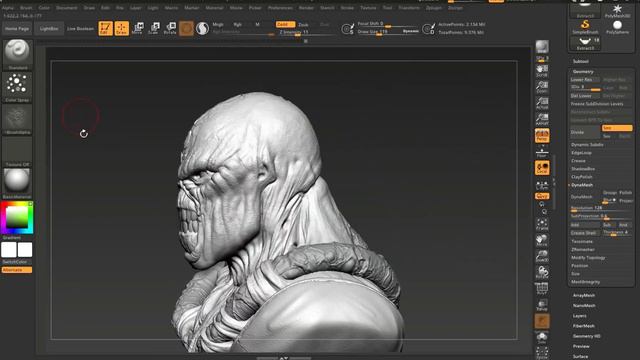The image size is (640, 360).
Task: Click the Lower Res button
Action: click(x=585, y=80)
